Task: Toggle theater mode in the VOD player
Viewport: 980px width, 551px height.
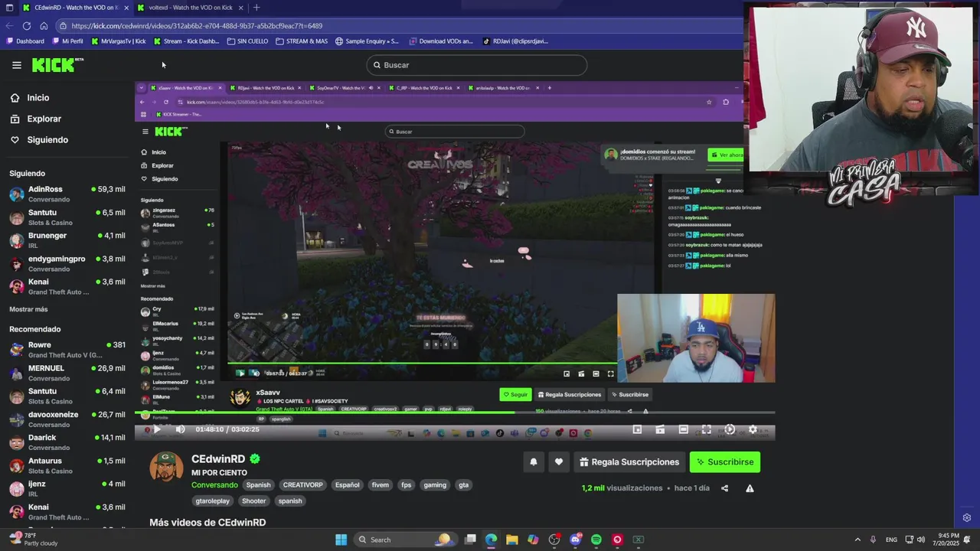Action: point(683,429)
